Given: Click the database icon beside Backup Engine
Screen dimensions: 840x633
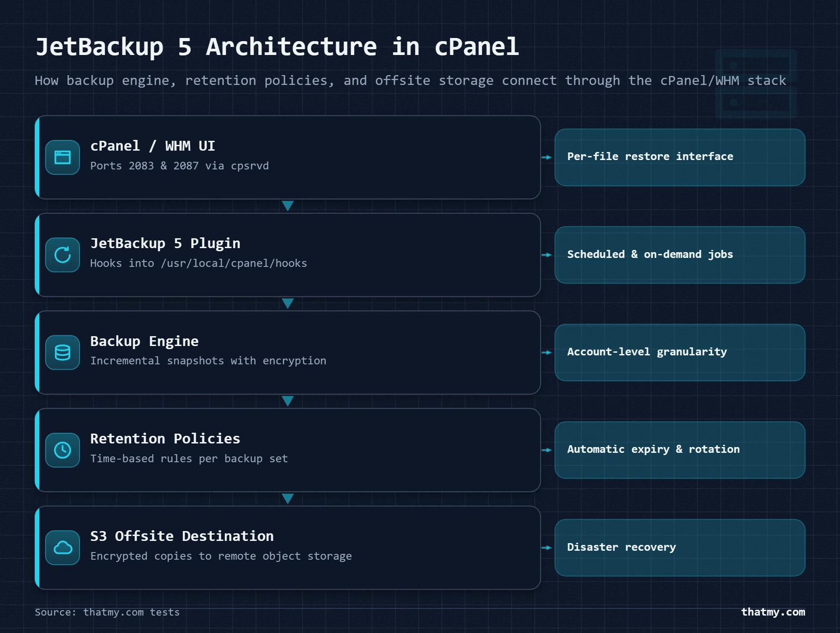Looking at the screenshot, I should [x=63, y=353].
